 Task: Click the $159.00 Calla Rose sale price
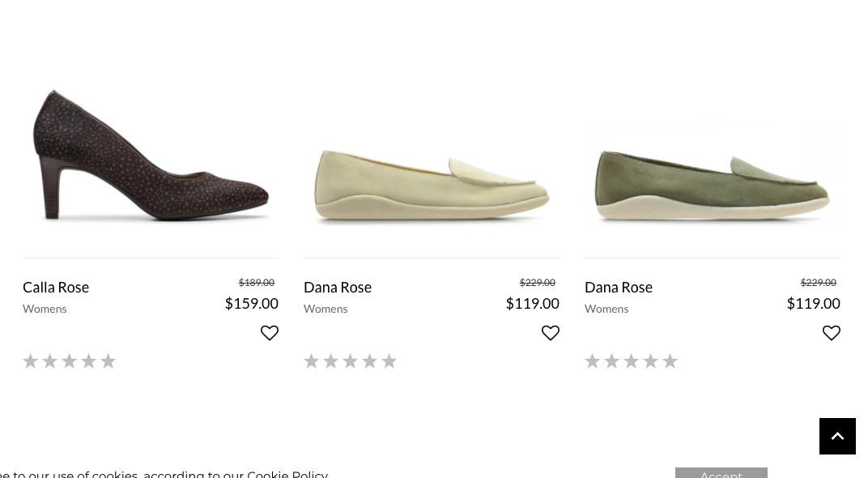[x=251, y=303]
